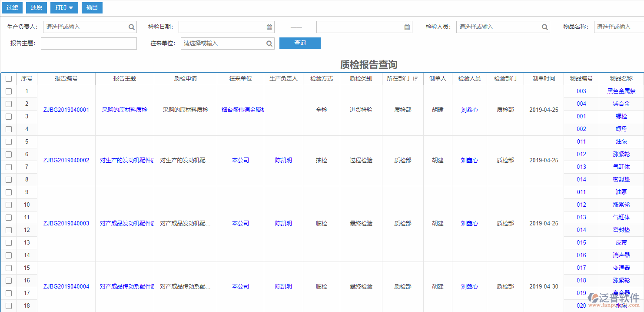Click the 输出 export button
The image size is (644, 312).
[x=92, y=7]
